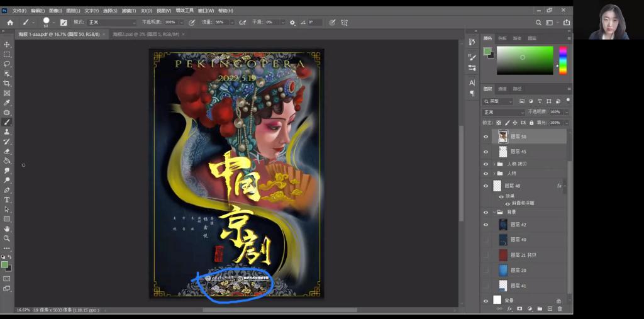Select the Eyedropper tool
This screenshot has height=319, width=644.
[7, 103]
